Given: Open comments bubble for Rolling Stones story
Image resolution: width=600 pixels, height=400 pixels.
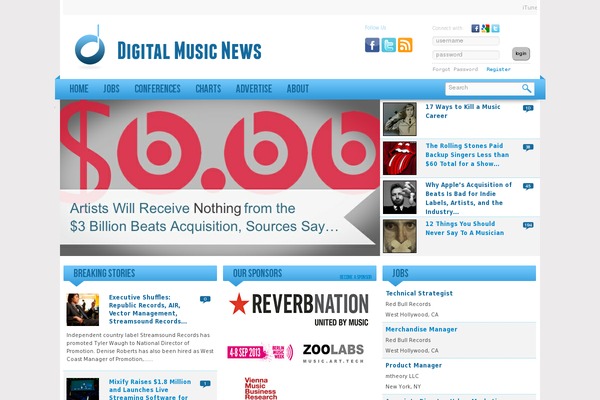Looking at the screenshot, I should tap(528, 147).
